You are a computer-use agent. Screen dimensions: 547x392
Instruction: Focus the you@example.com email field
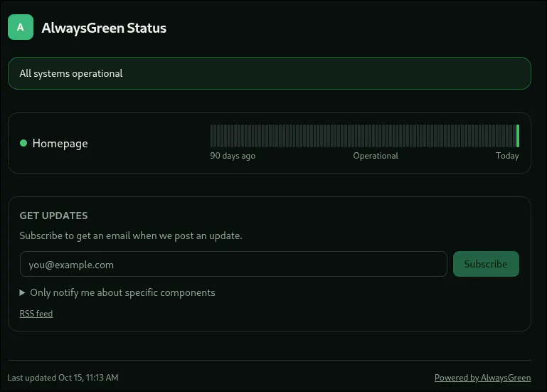click(233, 264)
